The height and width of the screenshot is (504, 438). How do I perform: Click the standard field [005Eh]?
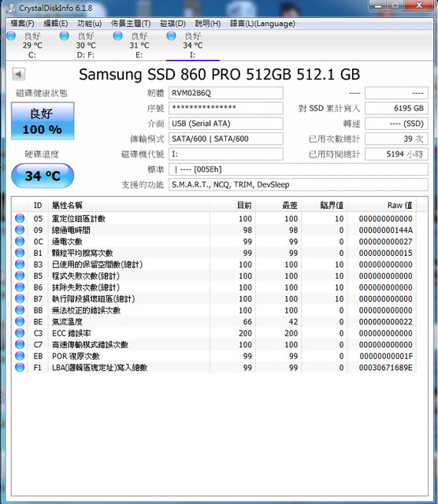[x=299, y=169]
